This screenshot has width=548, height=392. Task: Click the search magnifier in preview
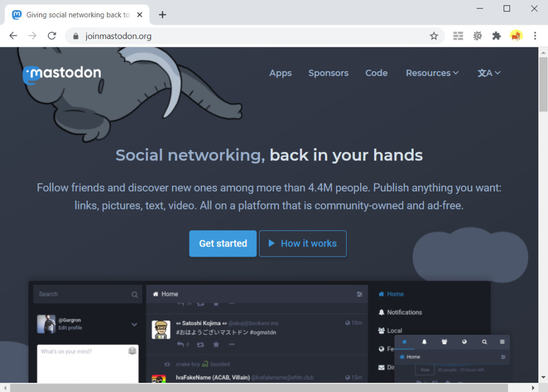point(134,295)
